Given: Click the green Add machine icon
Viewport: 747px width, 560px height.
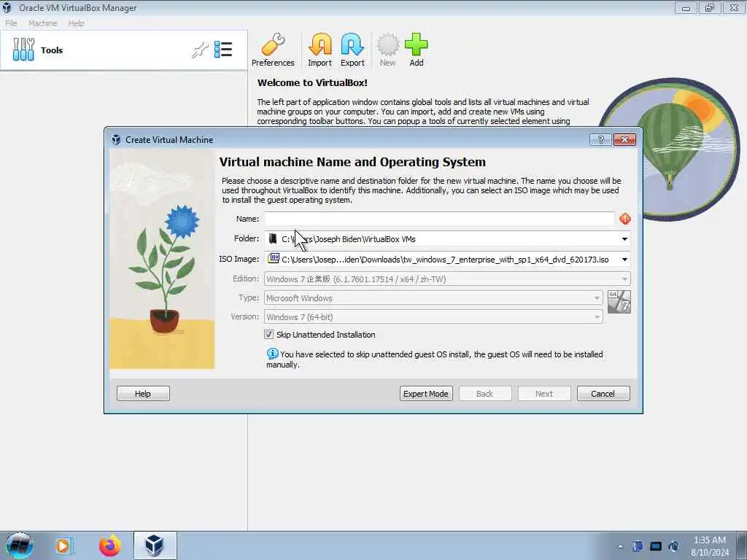Looking at the screenshot, I should click(416, 50).
